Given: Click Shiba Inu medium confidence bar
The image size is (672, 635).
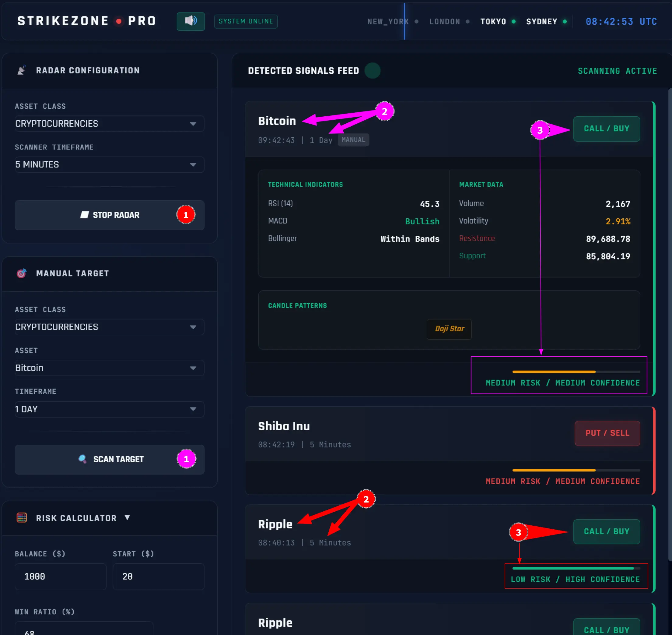Looking at the screenshot, I should click(576, 470).
